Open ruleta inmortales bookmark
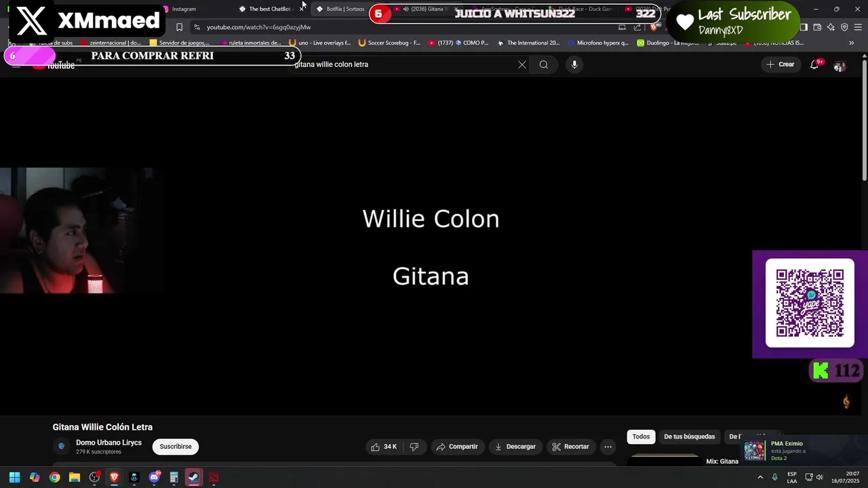The width and height of the screenshot is (868, 488). coord(250,43)
